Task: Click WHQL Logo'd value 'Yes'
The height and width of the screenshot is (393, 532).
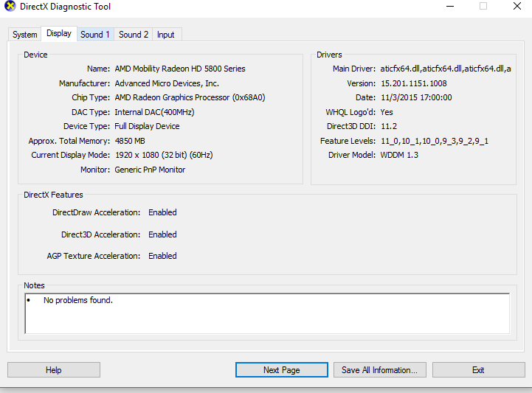Action: (x=387, y=112)
